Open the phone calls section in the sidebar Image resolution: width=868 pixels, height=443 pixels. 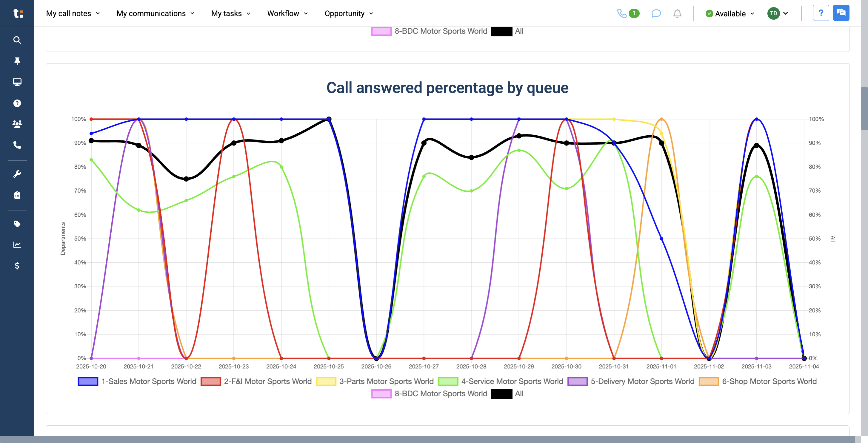tap(17, 145)
